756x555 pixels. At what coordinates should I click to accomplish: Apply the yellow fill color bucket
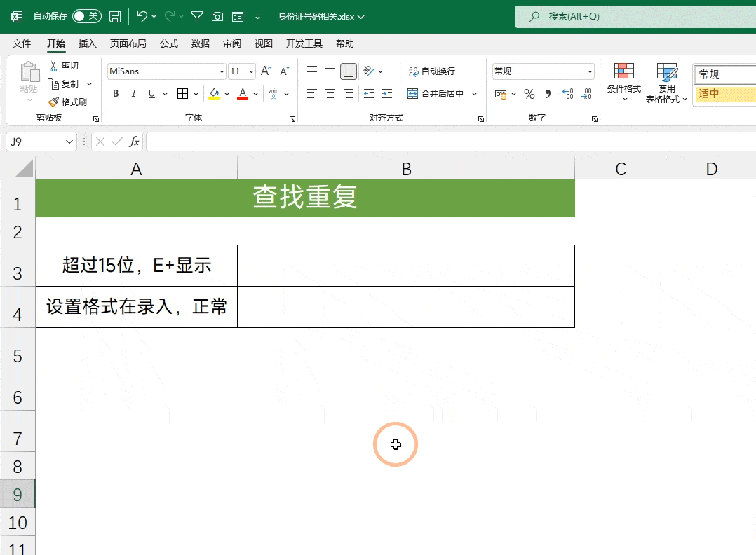point(214,94)
